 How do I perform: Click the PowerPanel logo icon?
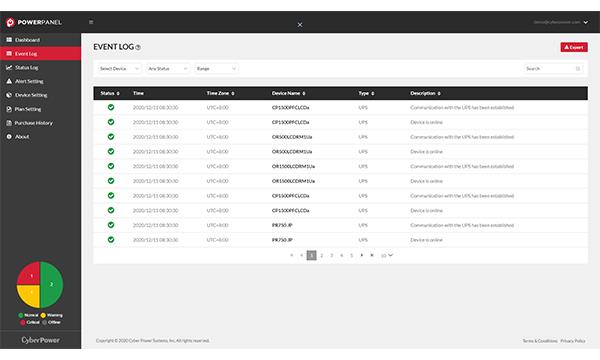pyautogui.click(x=10, y=23)
